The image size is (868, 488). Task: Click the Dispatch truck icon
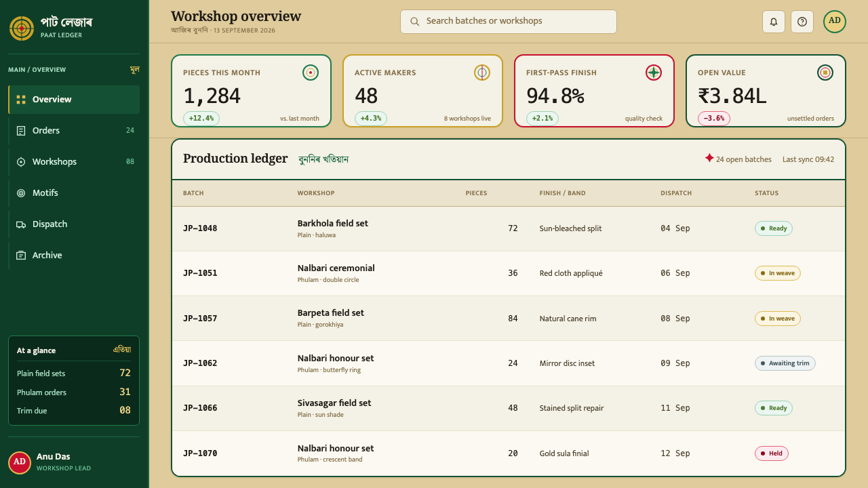21,224
